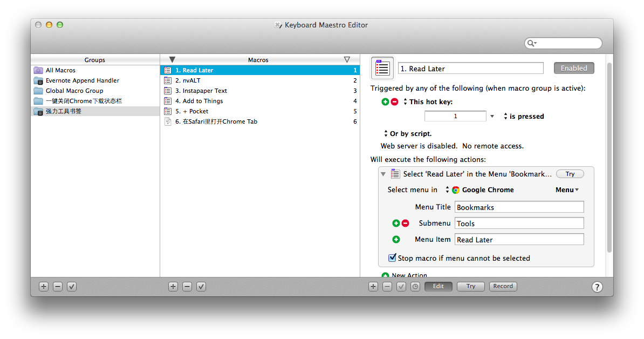Click the icon beside the Select 'Read Later' action title
Image resolution: width=644 pixels, height=339 pixels.
coord(395,174)
